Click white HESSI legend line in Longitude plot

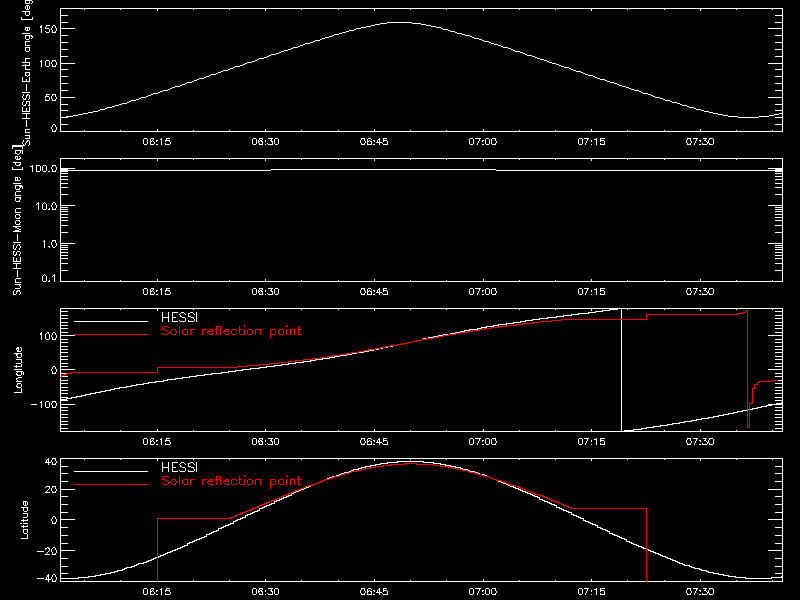click(x=111, y=321)
